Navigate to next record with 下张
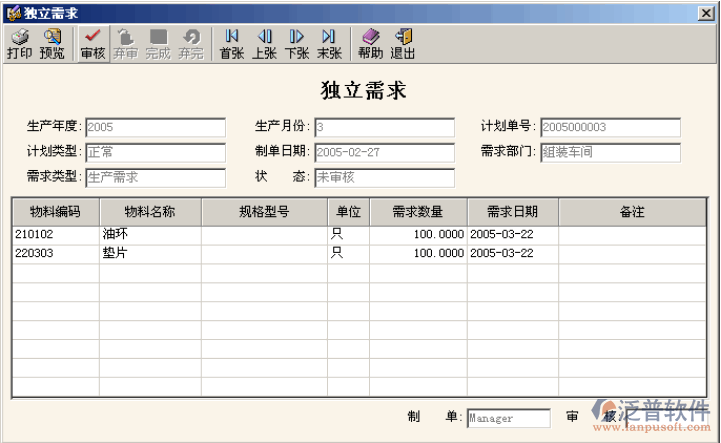Screen dimensions: 721x443 click(x=297, y=43)
